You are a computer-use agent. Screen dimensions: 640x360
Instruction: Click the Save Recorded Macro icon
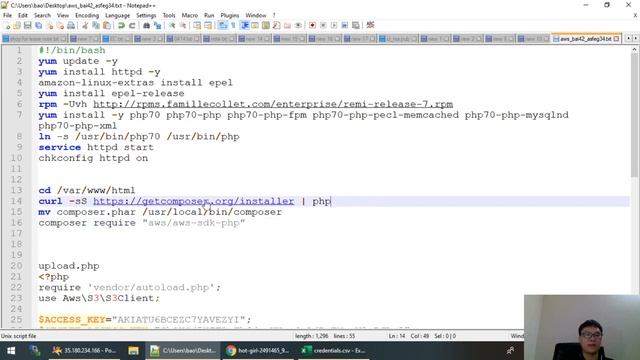tap(356, 26)
